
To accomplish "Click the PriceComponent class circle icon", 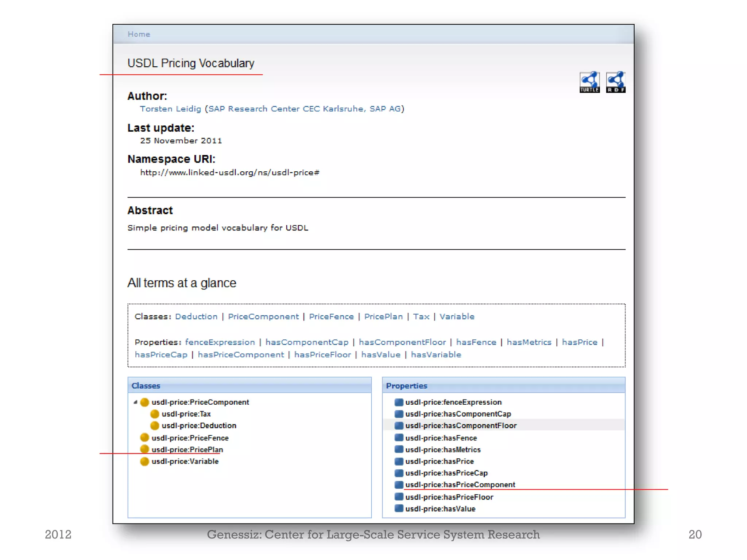I will click(145, 402).
